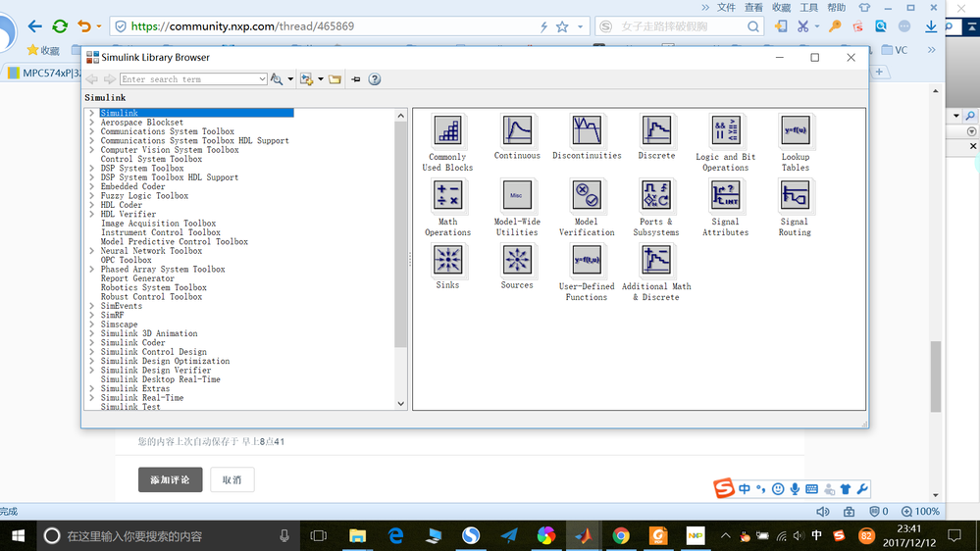Viewport: 980px width, 551px height.
Task: Open the Sources library
Action: point(517,260)
